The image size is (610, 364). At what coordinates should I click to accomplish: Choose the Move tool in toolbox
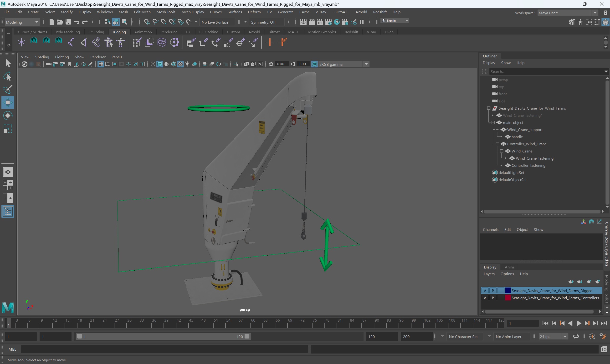click(x=8, y=102)
